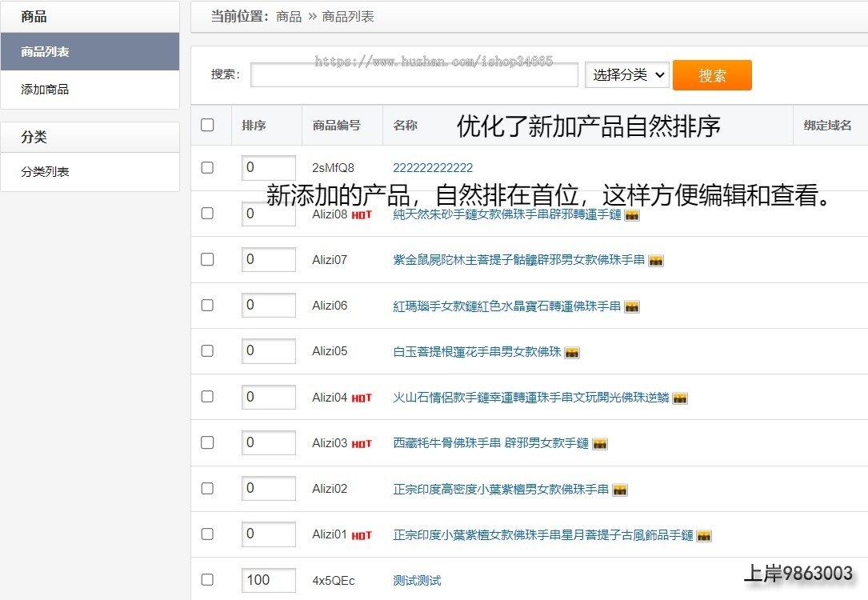Viewport: 868px width, 600px height.
Task: Check the row checkbox for product 4x5QEc
Action: coord(208,580)
